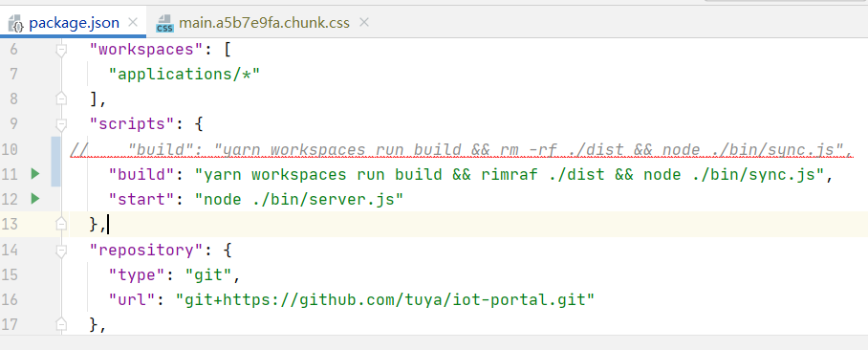Click fold end marker on line 13
The height and width of the screenshot is (350, 868).
[x=61, y=223]
